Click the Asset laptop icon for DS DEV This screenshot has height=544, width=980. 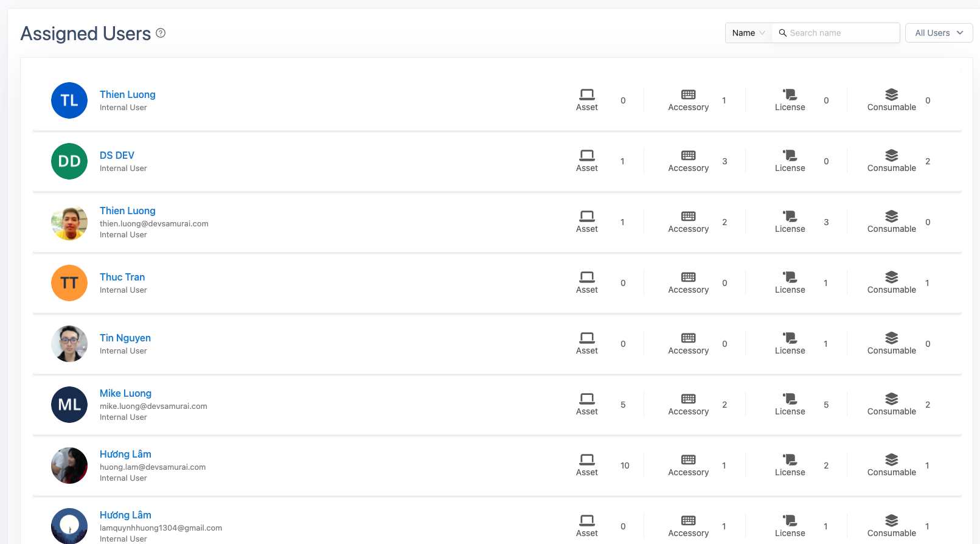587,155
